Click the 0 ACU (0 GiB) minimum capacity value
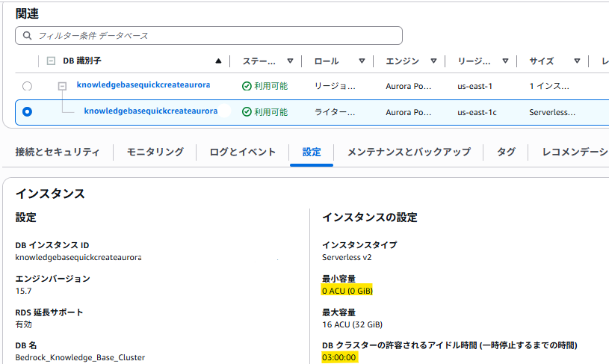The width and height of the screenshot is (609, 364). tap(347, 291)
